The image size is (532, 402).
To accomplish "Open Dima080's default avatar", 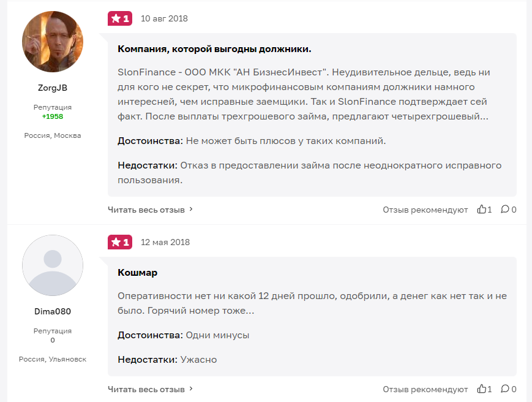I will coord(53,265).
